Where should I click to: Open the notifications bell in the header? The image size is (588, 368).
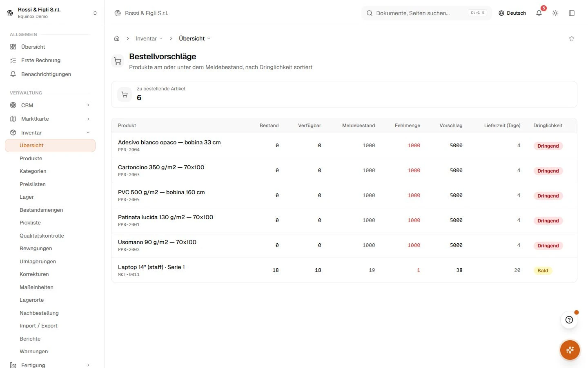click(539, 13)
